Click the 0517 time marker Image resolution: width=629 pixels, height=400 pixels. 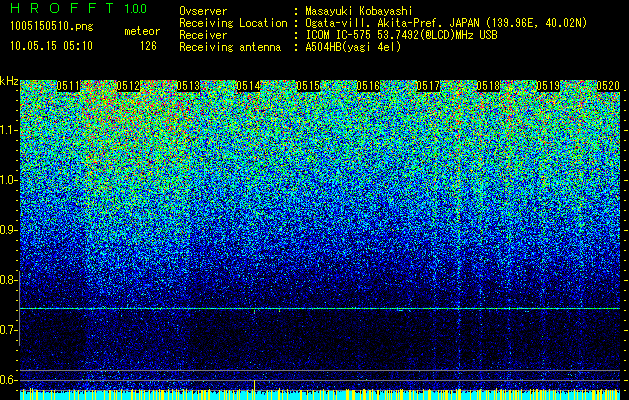428,86
